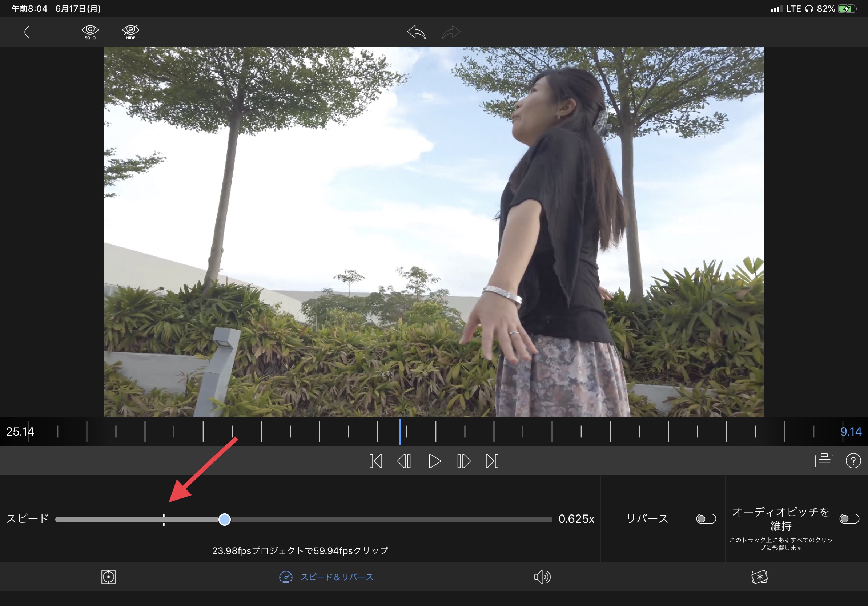This screenshot has height=606, width=868.
Task: Open the clip notes panel icon
Action: tap(824, 461)
